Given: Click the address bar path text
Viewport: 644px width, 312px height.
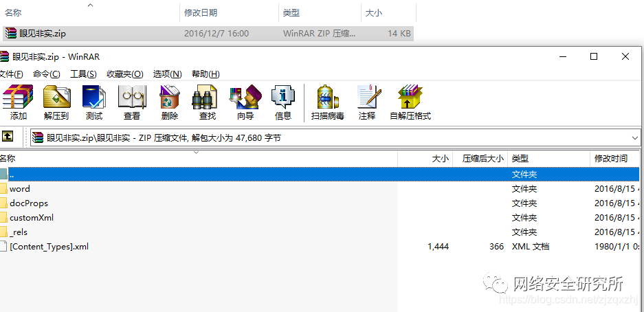Looking at the screenshot, I should [x=164, y=138].
